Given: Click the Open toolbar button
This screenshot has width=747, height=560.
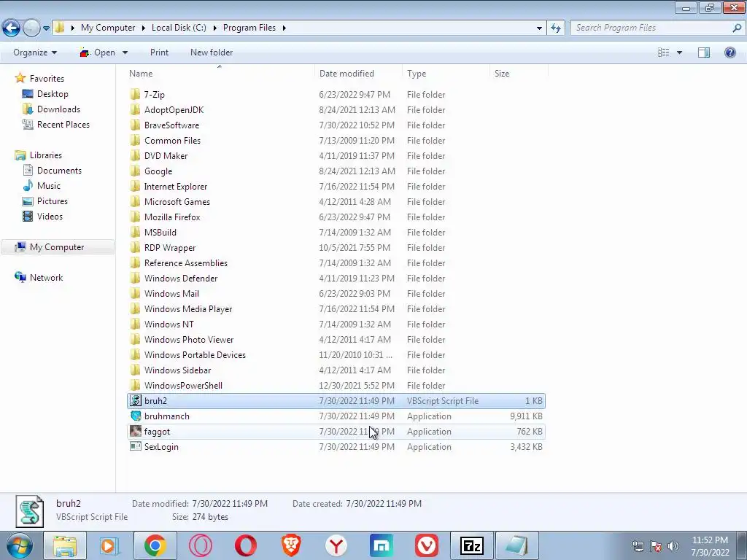Looking at the screenshot, I should click(98, 52).
